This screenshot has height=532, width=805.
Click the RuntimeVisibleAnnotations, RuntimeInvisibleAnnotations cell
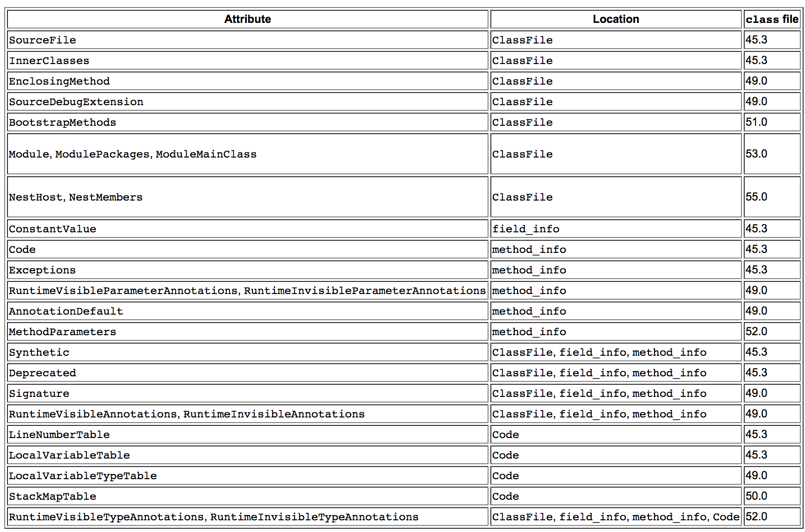(x=248, y=414)
